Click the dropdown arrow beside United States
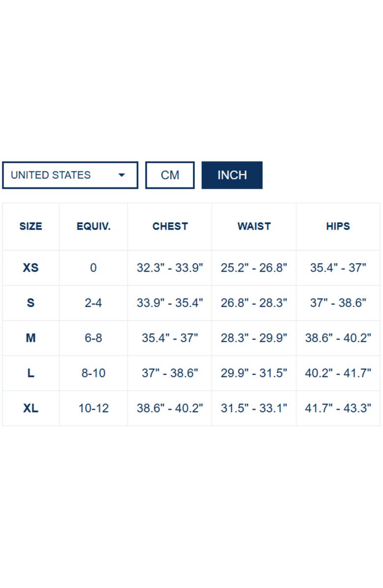The width and height of the screenshot is (383, 588). (122, 175)
